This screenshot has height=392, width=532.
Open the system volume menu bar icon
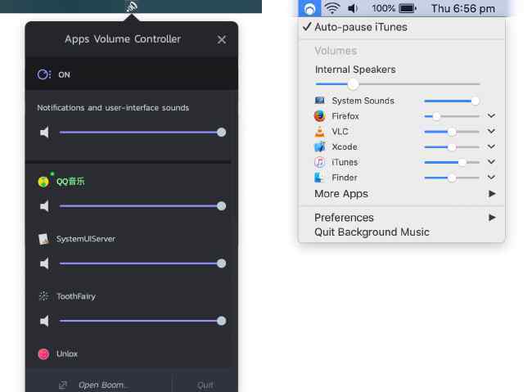coord(353,8)
